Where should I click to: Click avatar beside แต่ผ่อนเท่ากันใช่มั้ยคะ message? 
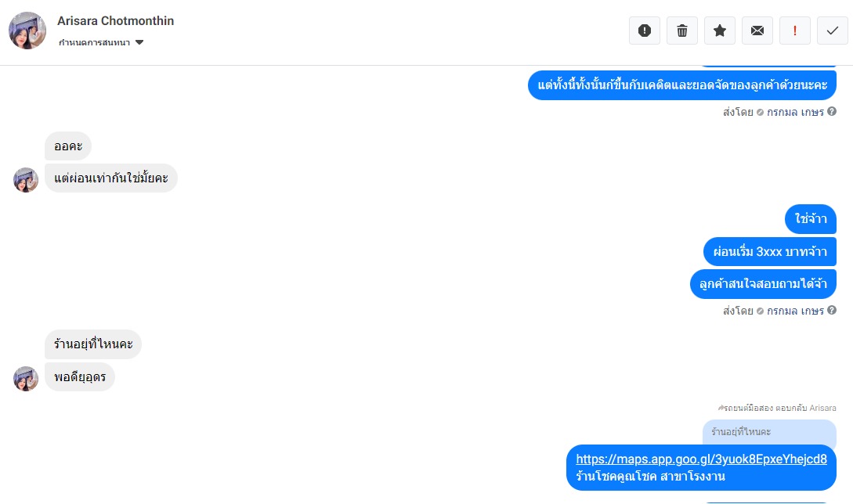point(26,180)
